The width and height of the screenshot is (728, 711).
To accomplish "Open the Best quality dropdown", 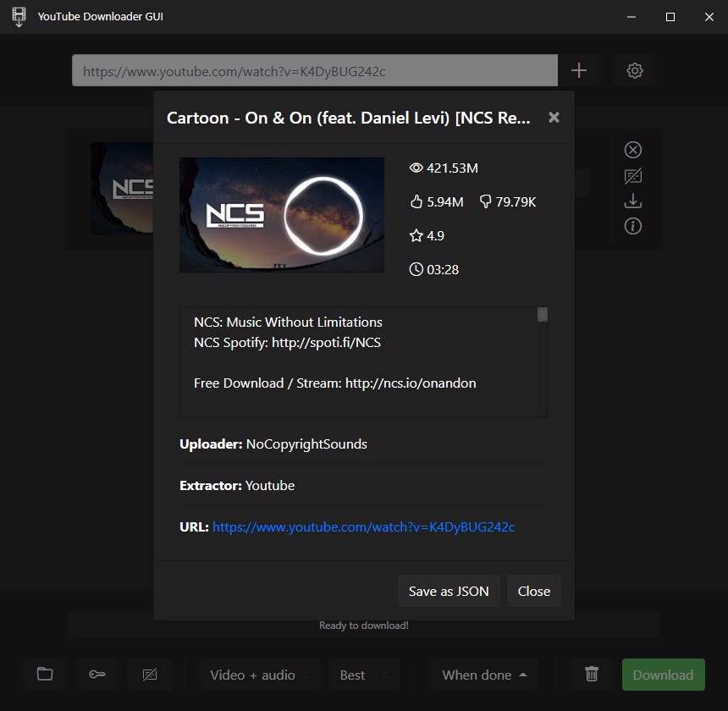I will [364, 675].
